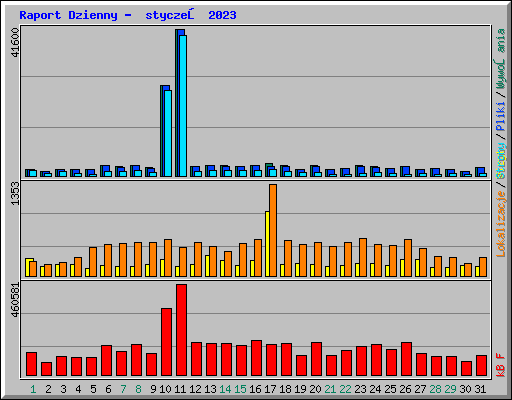This screenshot has width=512, height=400.
Task: Click the yellow bar for day 17
Action: pos(267,244)
